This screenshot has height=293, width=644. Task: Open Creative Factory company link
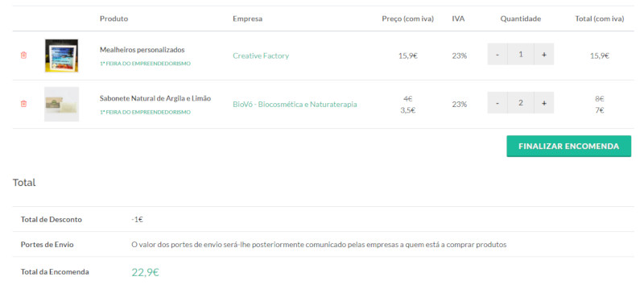click(261, 56)
